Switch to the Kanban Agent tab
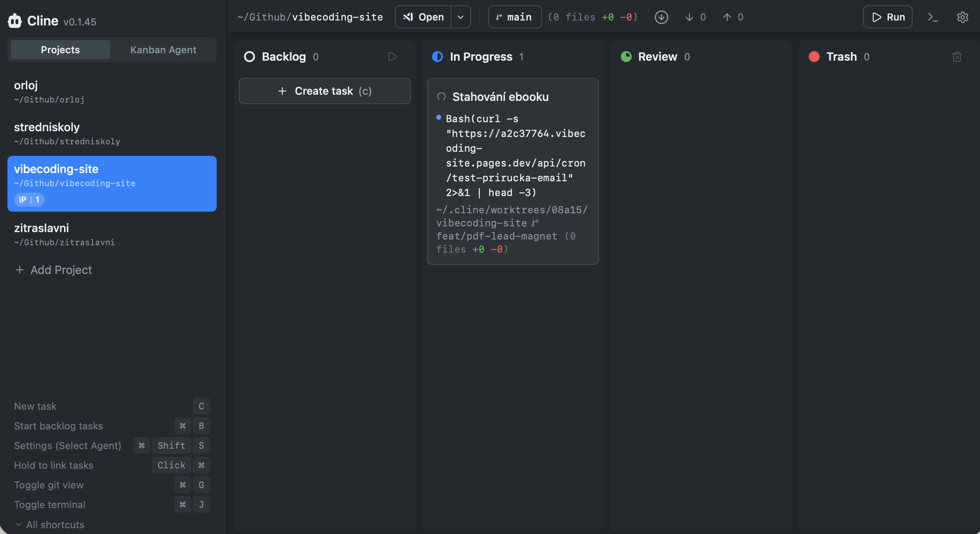 163,50
